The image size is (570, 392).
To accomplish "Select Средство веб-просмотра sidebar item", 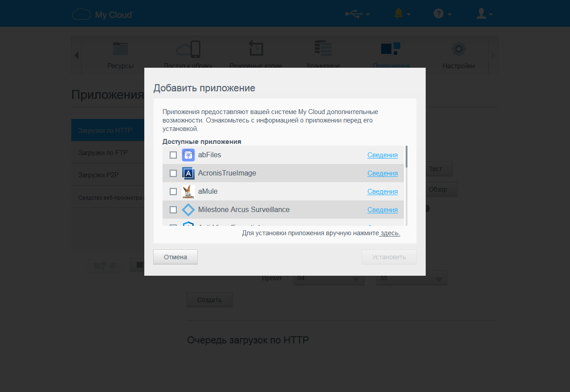I will point(107,197).
